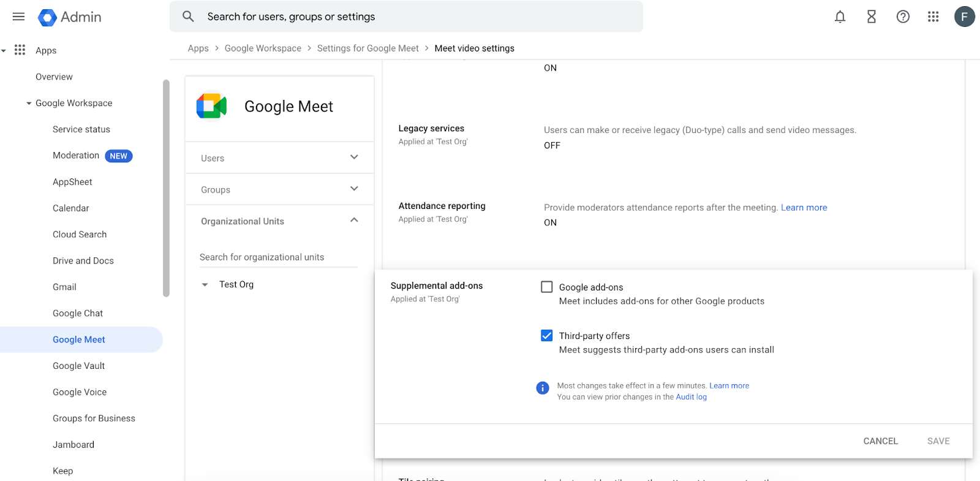Image resolution: width=980 pixels, height=481 pixels.
Task: Open the Google apps grid launcher
Action: [933, 17]
